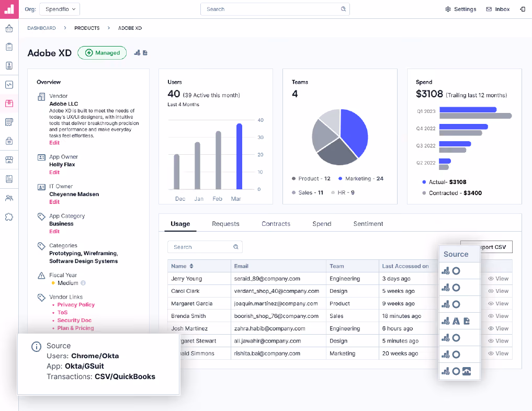Click the magnifier icon in Usage table search
Viewport: 532px width, 411px height.
pyautogui.click(x=236, y=247)
